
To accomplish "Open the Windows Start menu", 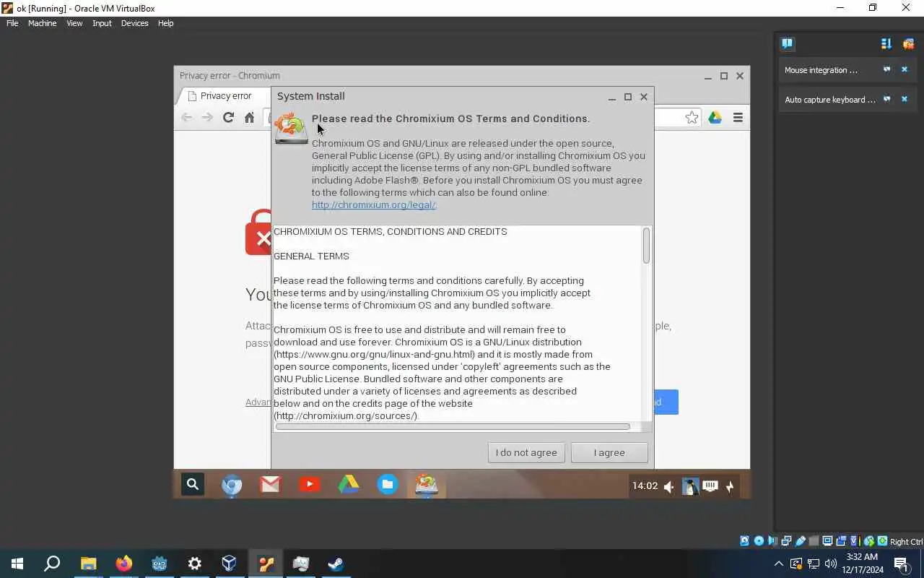I will coord(17,563).
